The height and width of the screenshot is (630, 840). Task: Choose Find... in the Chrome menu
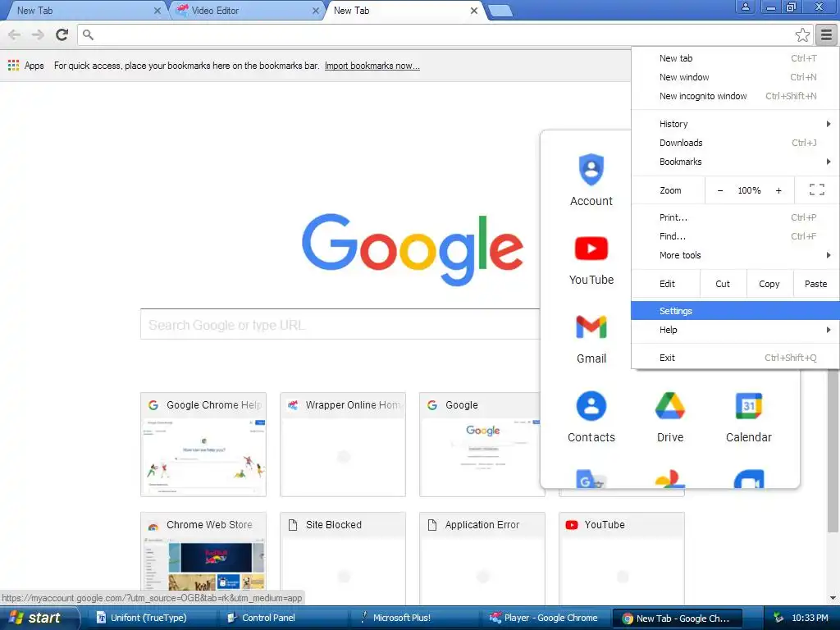click(735, 236)
